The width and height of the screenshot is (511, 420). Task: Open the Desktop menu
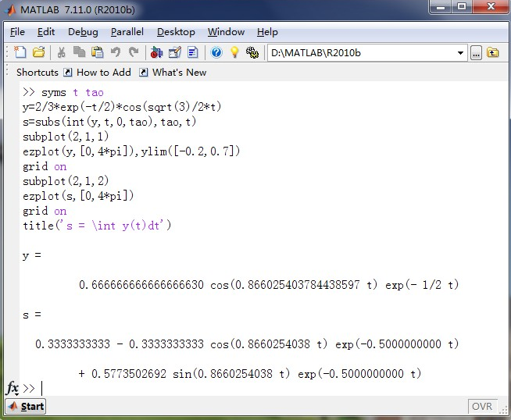[176, 32]
